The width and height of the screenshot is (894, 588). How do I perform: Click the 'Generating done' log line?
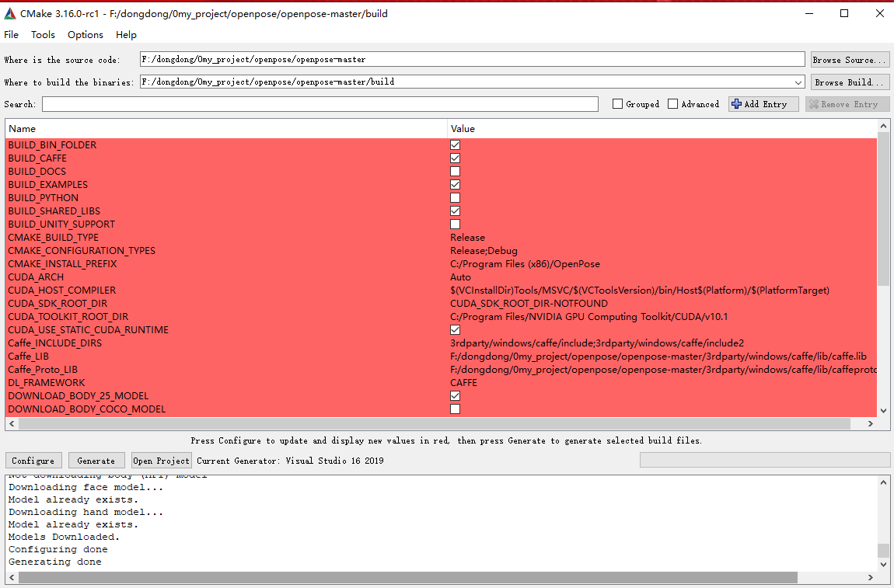pos(54,562)
